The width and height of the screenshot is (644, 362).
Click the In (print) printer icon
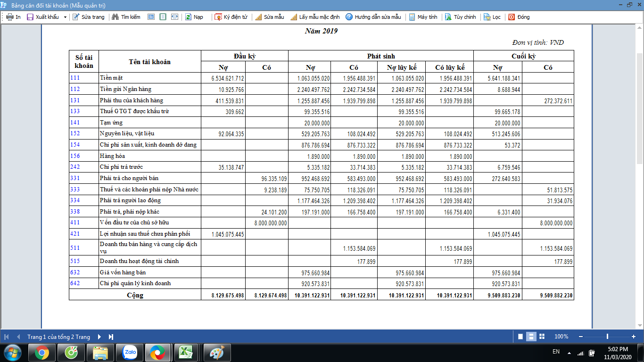9,17
